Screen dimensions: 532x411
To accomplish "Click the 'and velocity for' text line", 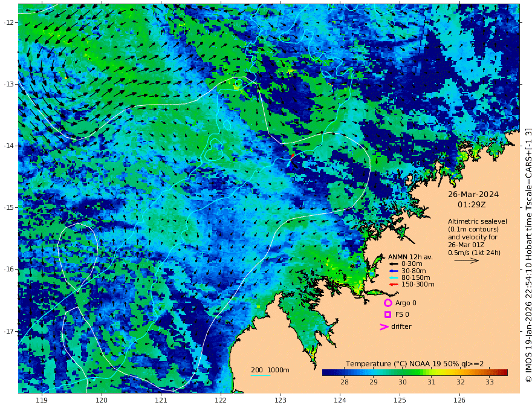I will 473,237.
